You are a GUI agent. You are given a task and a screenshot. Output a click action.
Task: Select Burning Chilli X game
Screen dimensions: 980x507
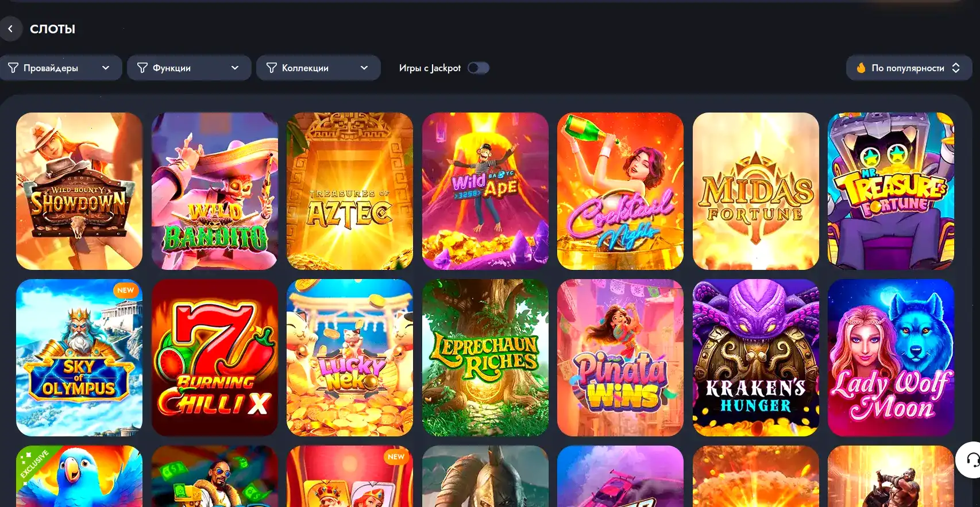tap(215, 358)
